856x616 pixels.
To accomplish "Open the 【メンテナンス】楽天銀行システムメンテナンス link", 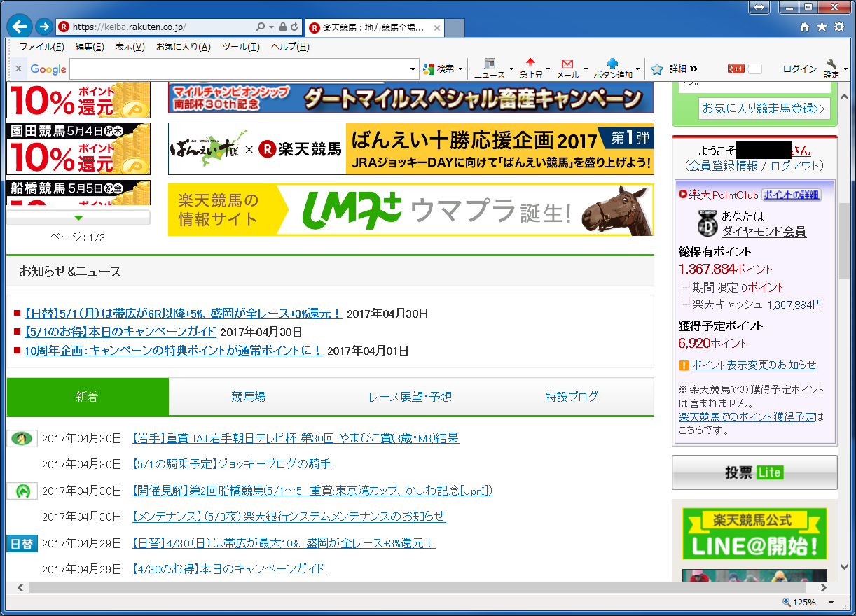I will 289,517.
